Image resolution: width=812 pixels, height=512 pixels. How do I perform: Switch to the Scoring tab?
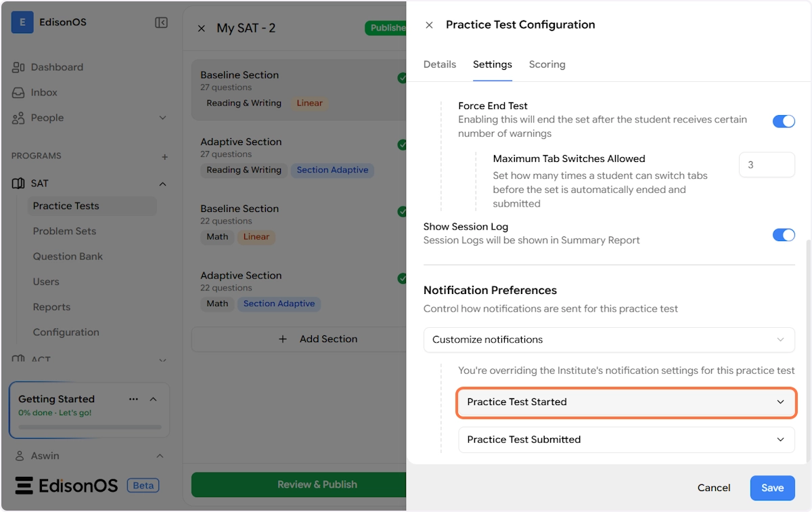[x=547, y=64]
